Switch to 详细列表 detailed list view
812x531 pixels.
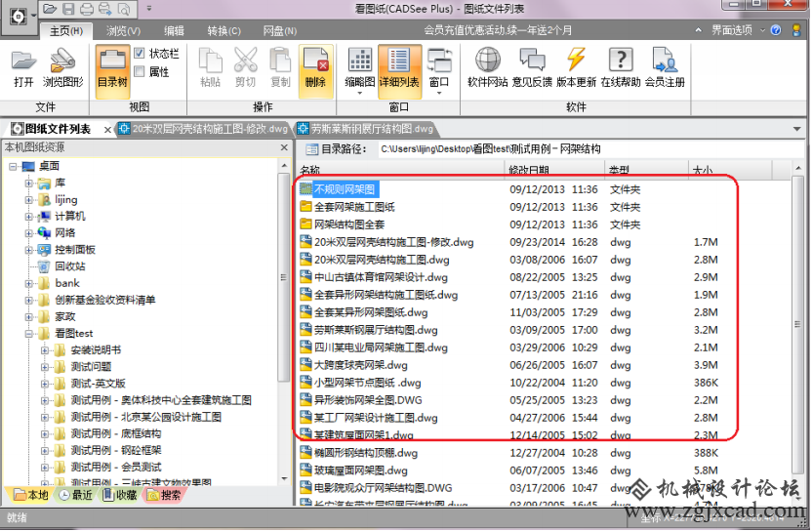(399, 71)
